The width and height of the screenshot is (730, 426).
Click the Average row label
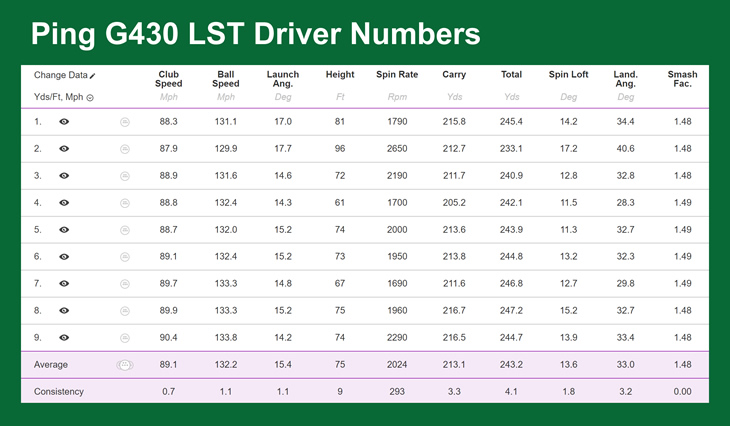pyautogui.click(x=51, y=365)
